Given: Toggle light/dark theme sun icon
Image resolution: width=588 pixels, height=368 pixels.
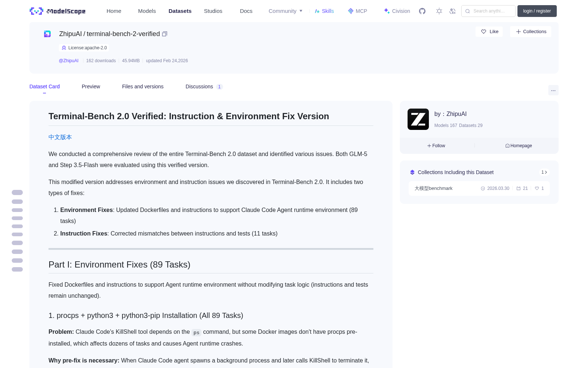Looking at the screenshot, I should click(x=439, y=11).
